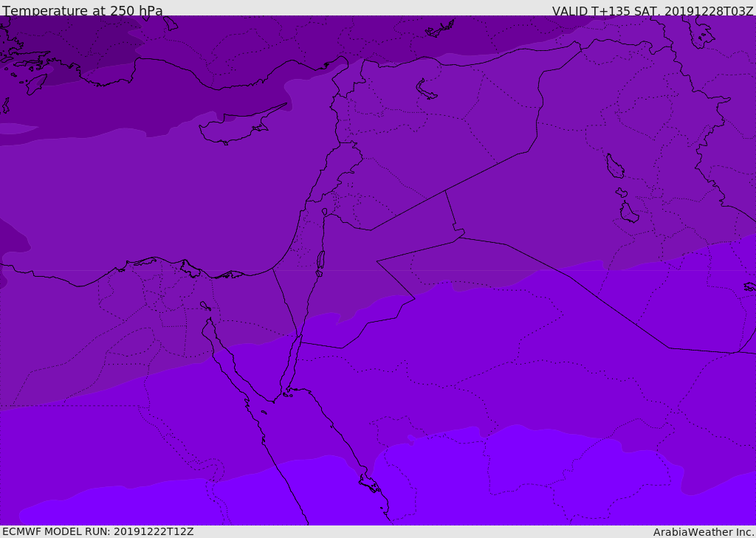This screenshot has width=756, height=538.
Task: Click the island of Cyprus on map
Action: click(242, 125)
